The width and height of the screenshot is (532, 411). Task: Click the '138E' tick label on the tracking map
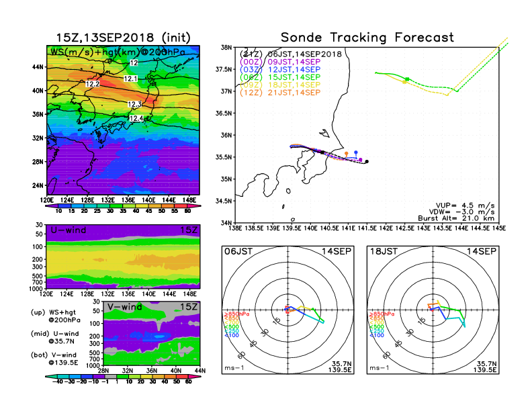[x=235, y=228]
